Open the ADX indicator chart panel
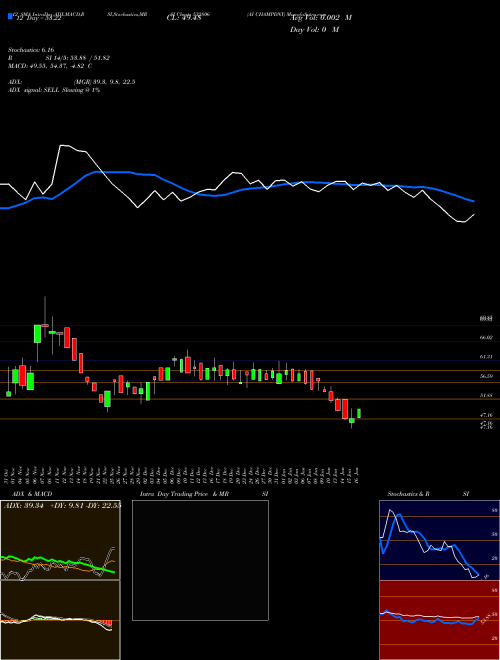This screenshot has width=500, height=660. pos(60,540)
